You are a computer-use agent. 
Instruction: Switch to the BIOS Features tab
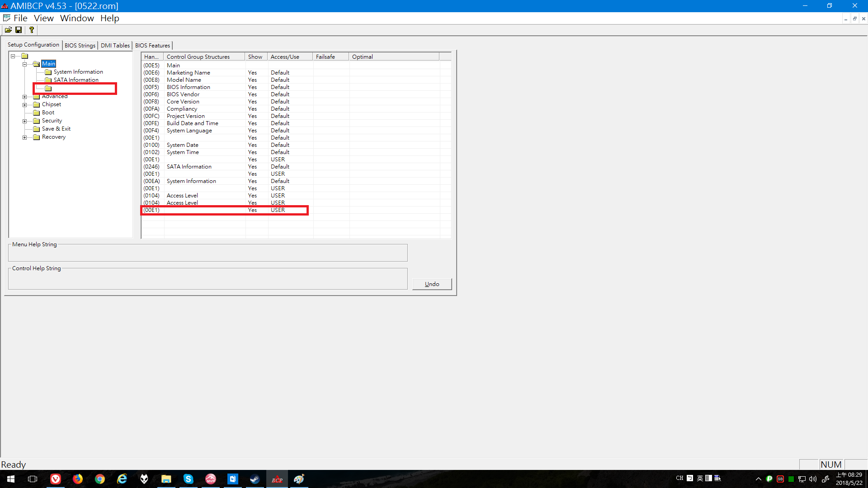pyautogui.click(x=152, y=46)
